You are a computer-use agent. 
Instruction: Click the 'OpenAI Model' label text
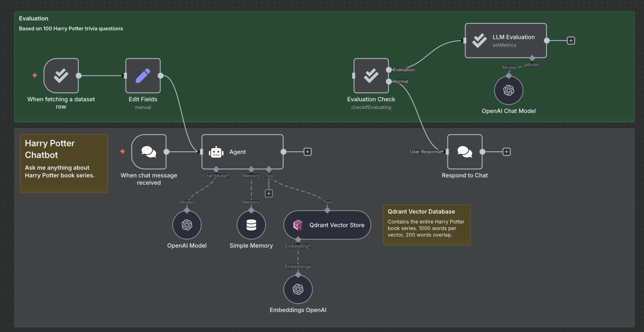pyautogui.click(x=187, y=246)
